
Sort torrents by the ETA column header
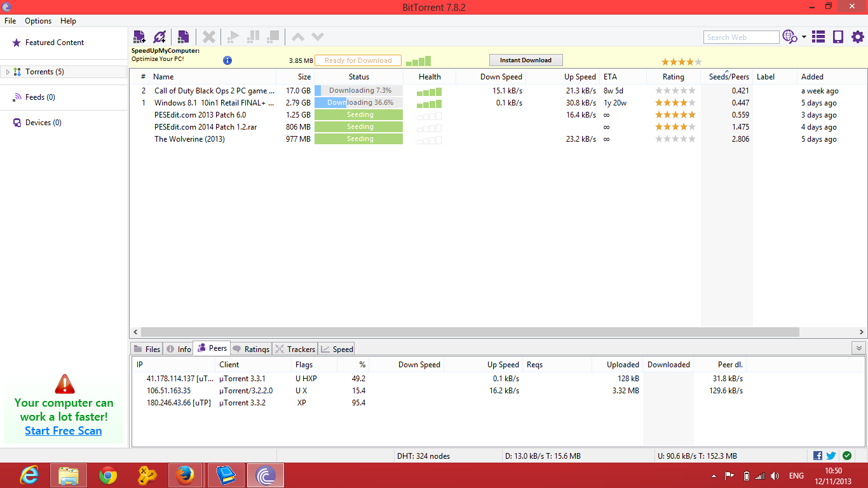point(623,77)
